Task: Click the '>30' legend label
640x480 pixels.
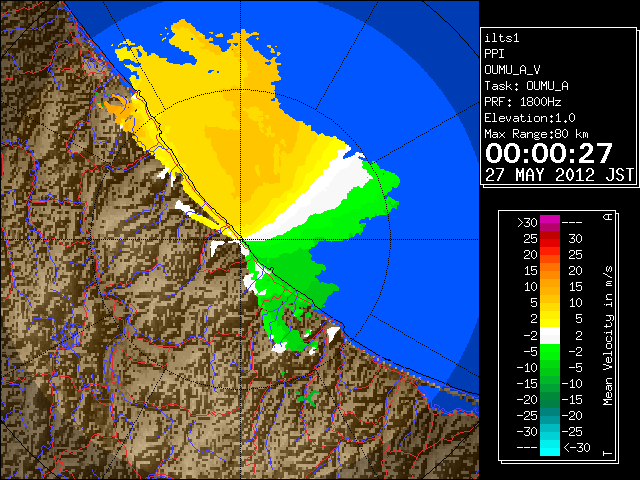Action: [x=527, y=223]
